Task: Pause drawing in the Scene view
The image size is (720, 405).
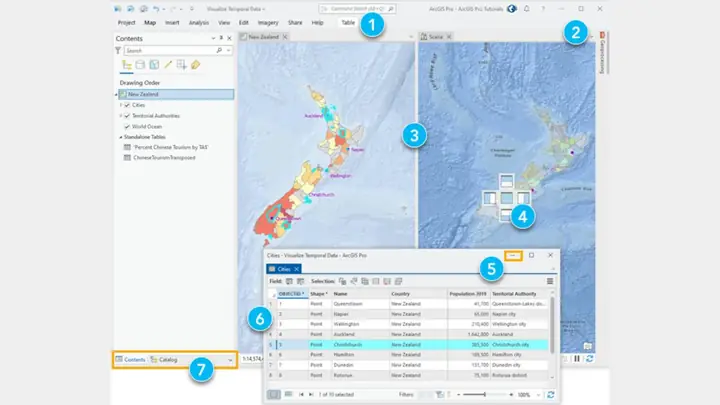Action: pyautogui.click(x=577, y=359)
